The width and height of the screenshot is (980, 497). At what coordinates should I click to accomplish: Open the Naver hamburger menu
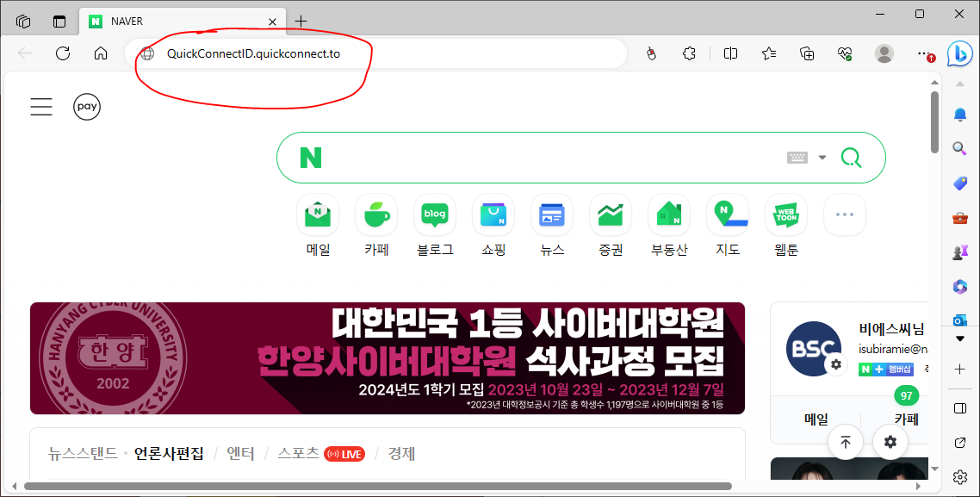click(41, 106)
